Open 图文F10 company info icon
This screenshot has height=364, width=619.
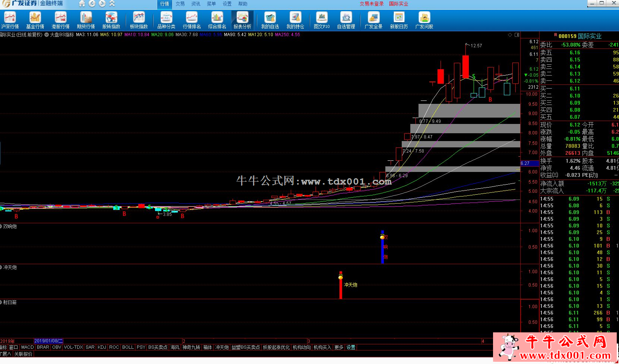[x=322, y=20]
